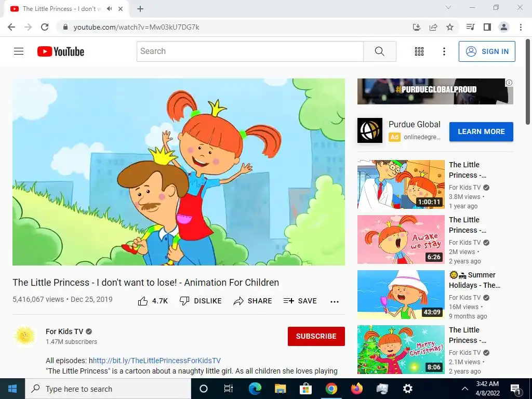Mute tab via speaker icon on tab
Viewport: 532px width, 399px height.
pyautogui.click(x=109, y=9)
